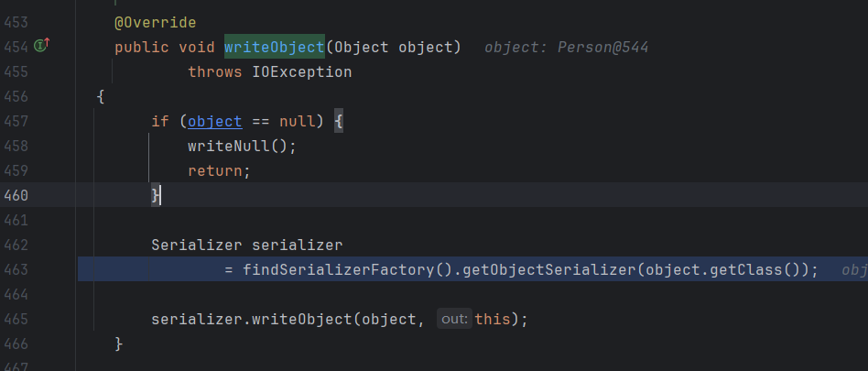Click the writeNull() method call
The image size is (868, 371).
(238, 146)
